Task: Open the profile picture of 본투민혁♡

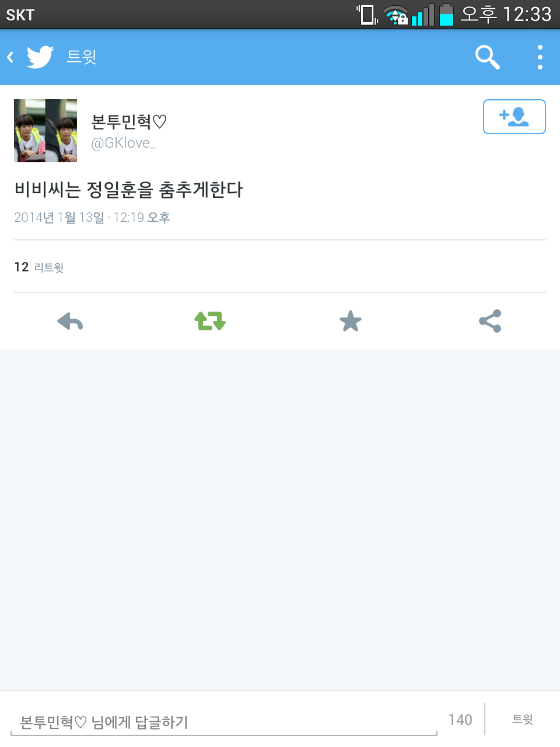Action: [45, 131]
